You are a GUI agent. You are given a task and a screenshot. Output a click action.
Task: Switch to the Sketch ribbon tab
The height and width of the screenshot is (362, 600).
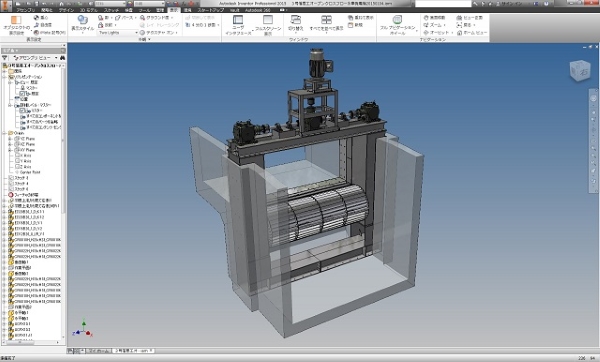pos(111,10)
